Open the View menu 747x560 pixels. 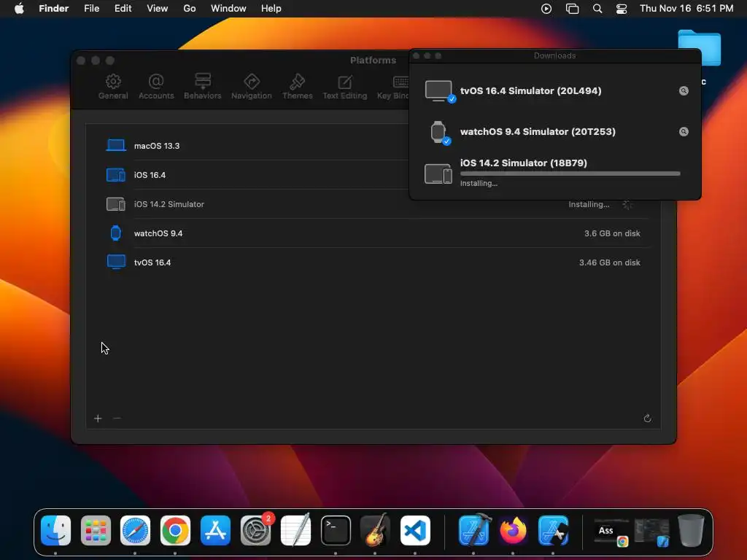158,9
